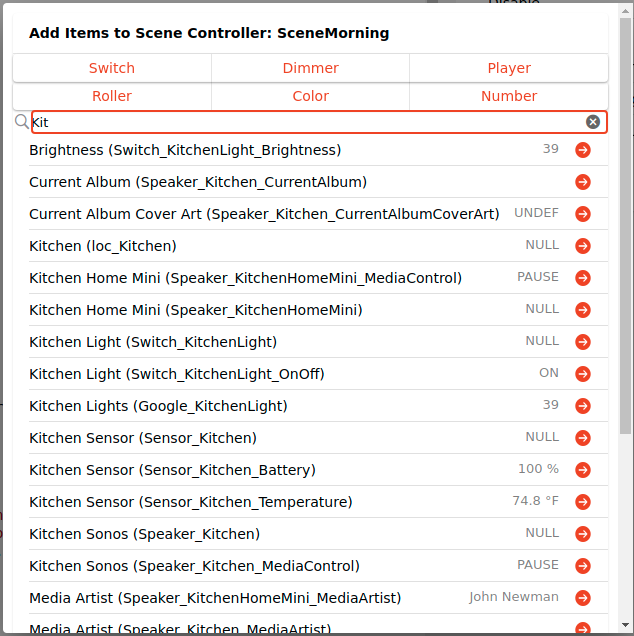Clear the search field text

pyautogui.click(x=593, y=122)
